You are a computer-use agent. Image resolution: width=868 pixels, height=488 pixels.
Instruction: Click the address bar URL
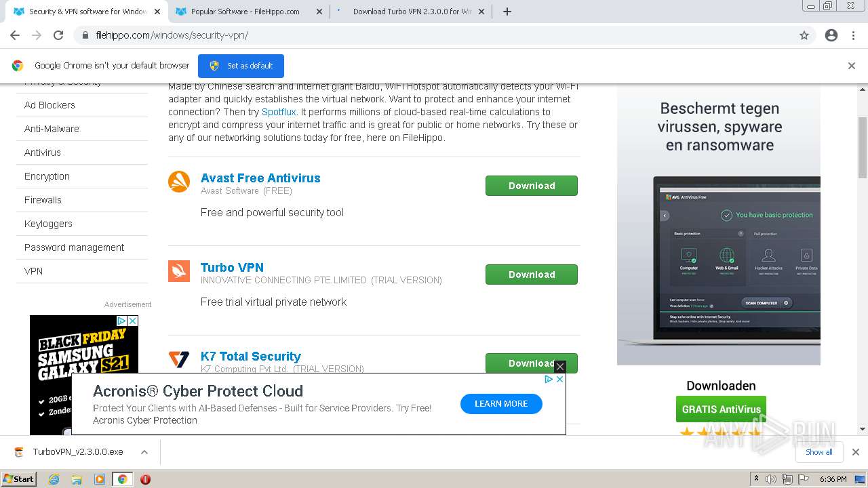172,35
